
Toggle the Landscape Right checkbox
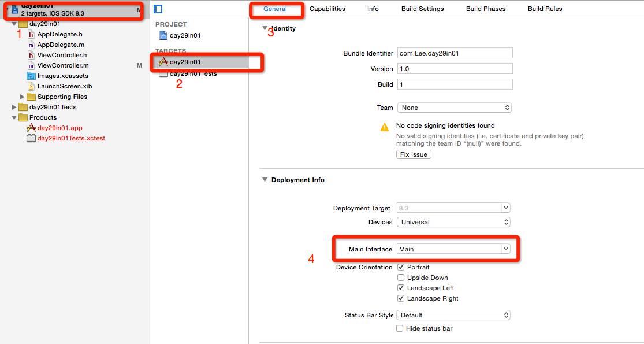tap(401, 298)
